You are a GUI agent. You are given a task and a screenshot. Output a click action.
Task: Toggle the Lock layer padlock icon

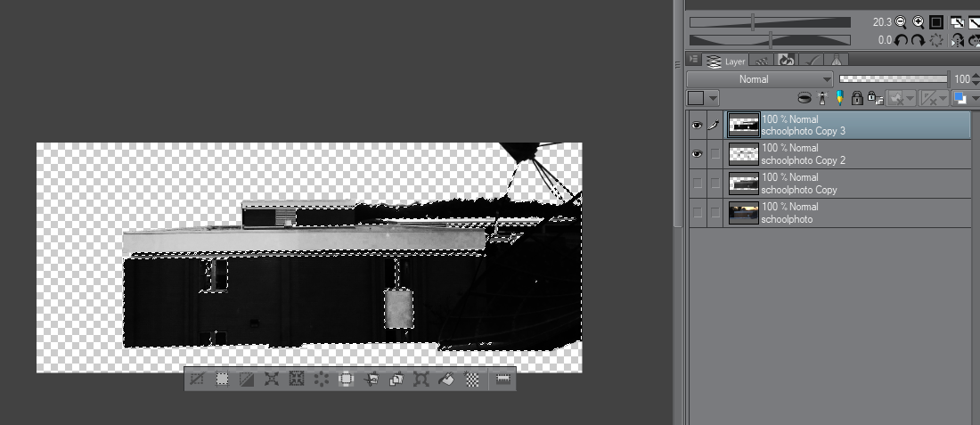pyautogui.click(x=857, y=98)
